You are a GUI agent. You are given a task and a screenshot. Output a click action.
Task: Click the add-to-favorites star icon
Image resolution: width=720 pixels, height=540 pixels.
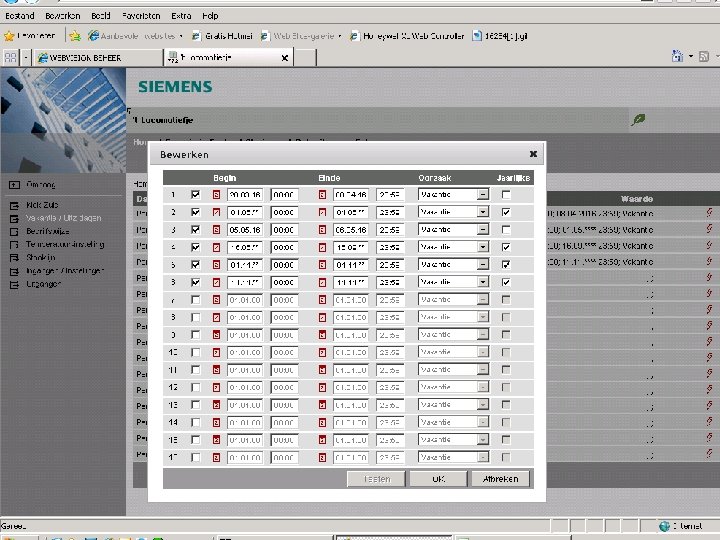(75, 36)
